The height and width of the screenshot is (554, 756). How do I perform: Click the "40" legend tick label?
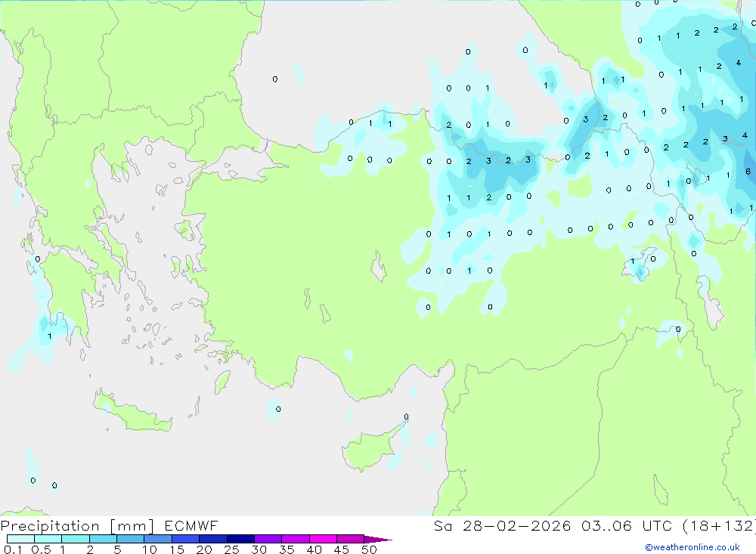coord(314,549)
